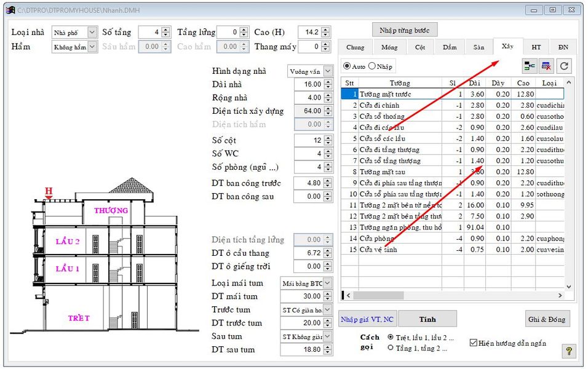Open the Loại nhà dropdown
Viewport: 588px width, 369px height.
[x=92, y=32]
